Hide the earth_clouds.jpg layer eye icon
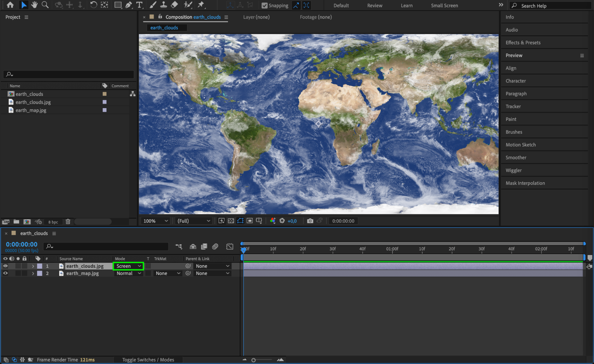Viewport: 594px width, 364px height. pyautogui.click(x=5, y=266)
